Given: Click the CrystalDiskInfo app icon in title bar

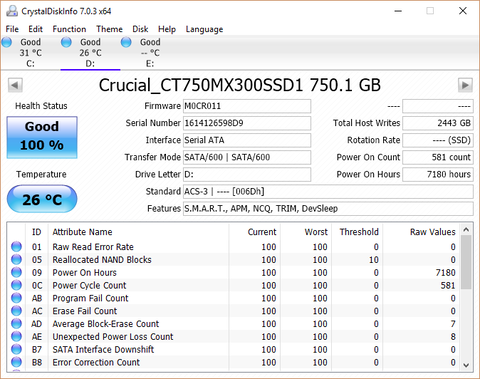Looking at the screenshot, I should pos(12,11).
